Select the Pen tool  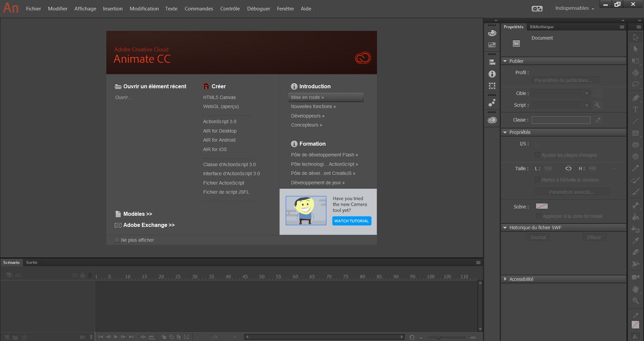(x=635, y=98)
